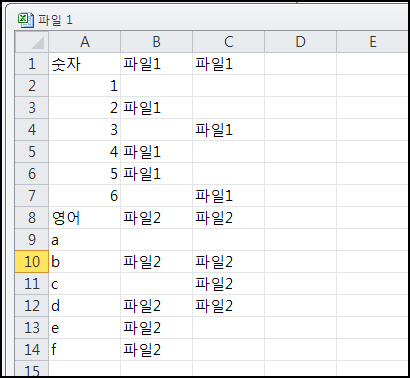Select row 13 header
The width and height of the screenshot is (410, 378).
[x=32, y=328]
